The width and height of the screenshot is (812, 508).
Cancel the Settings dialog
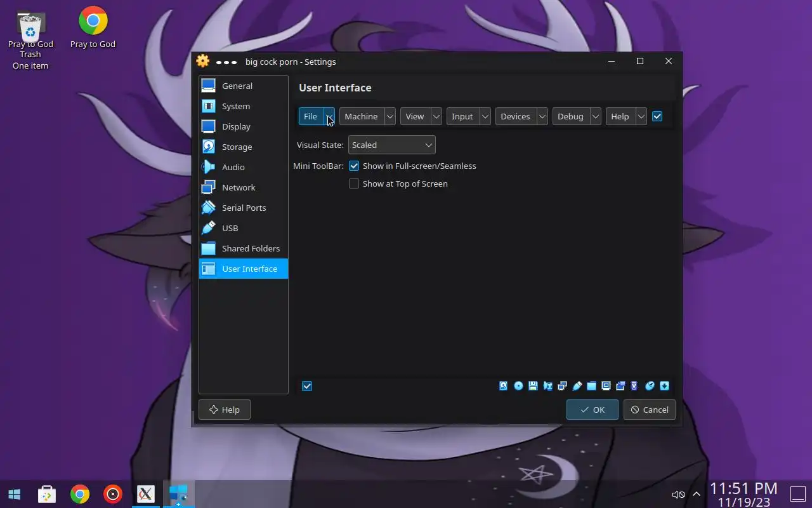point(650,410)
